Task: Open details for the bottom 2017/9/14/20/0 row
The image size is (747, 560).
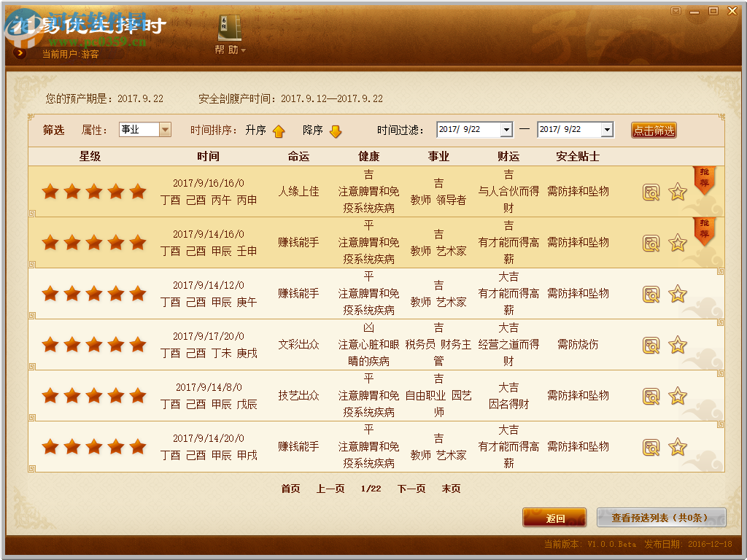Action: click(651, 447)
